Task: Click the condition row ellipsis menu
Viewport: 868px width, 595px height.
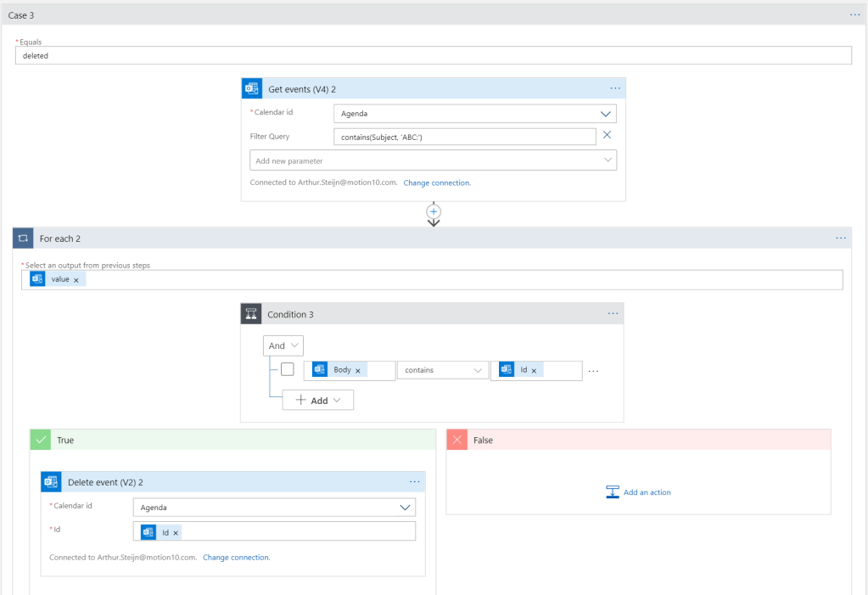Action: tap(594, 371)
